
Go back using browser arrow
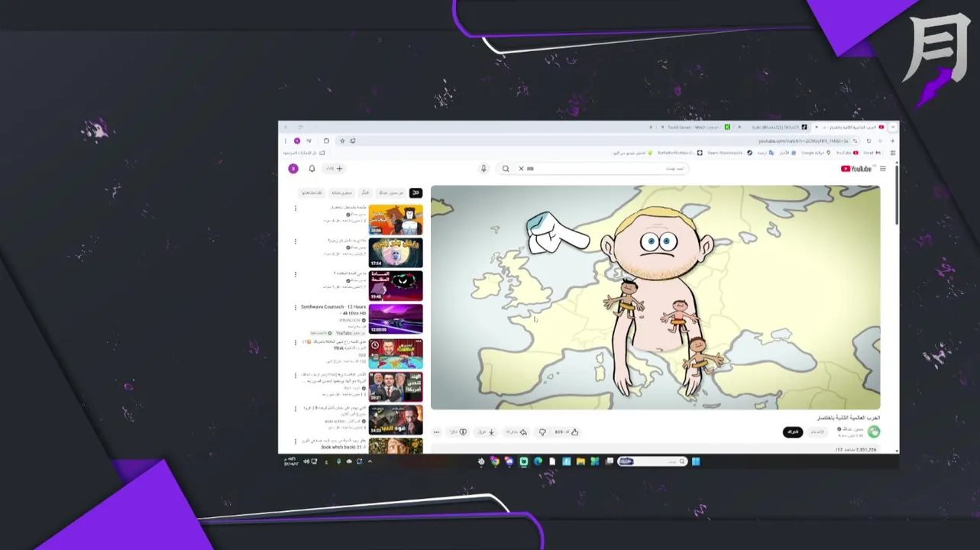click(892, 141)
